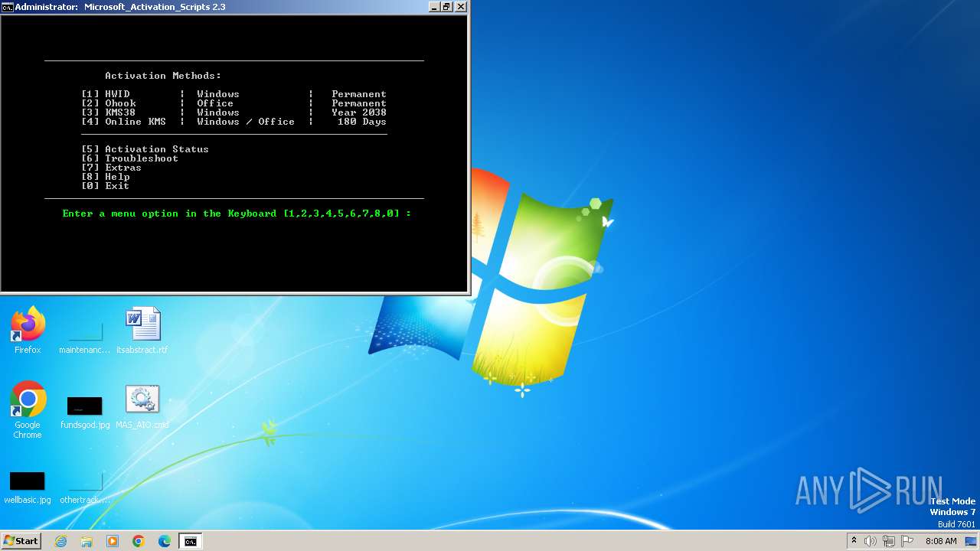
Task: Launch Microsoft Edge from the taskbar
Action: (165, 541)
